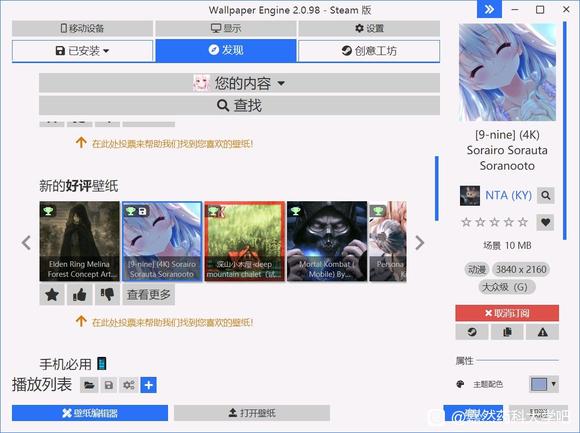Search author NTA (KY) magnifier icon

(546, 195)
